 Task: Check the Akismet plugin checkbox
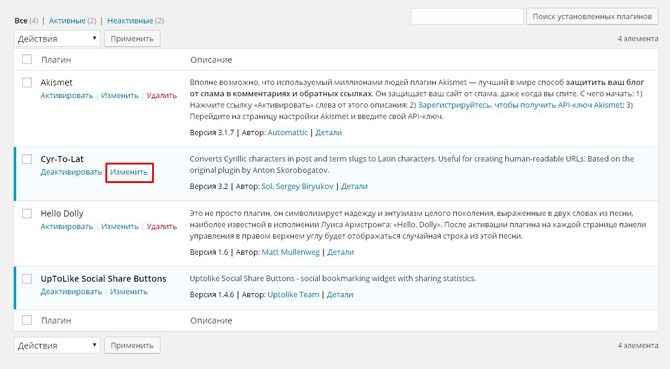pos(27,82)
